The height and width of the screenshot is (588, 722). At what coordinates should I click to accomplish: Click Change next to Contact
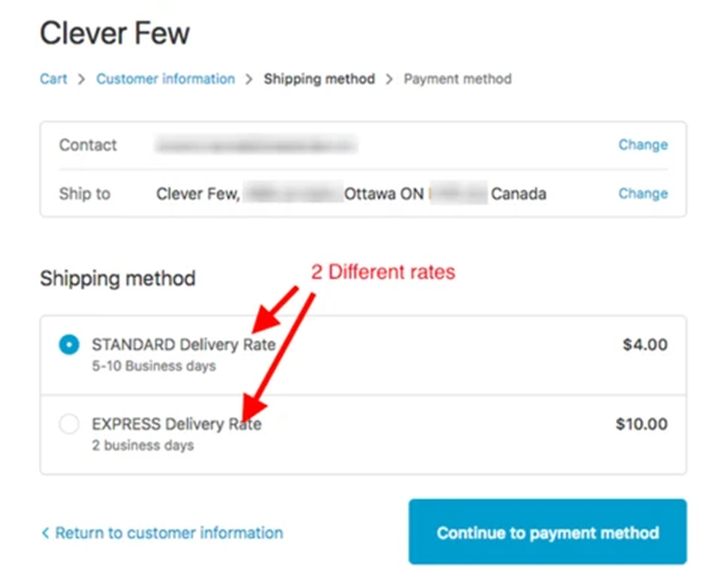tap(643, 145)
